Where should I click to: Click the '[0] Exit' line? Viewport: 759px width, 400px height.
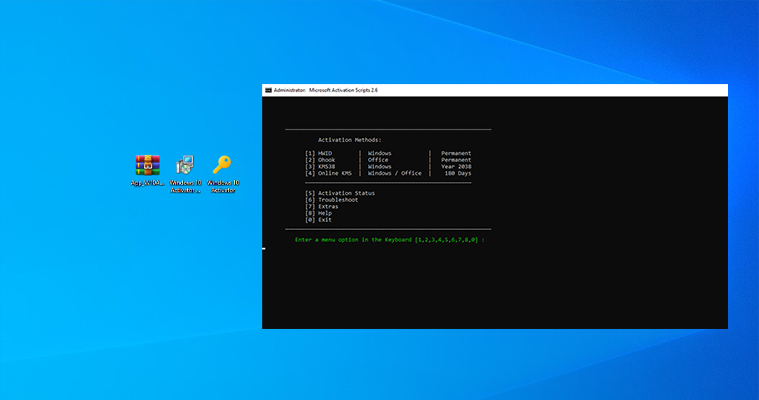coord(319,220)
